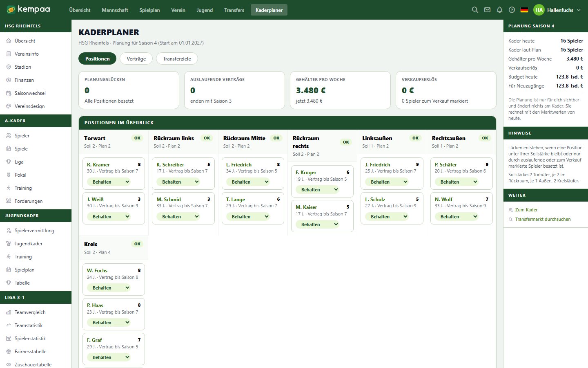Screen dimensions: 588x368
Task: Open the Vereinsdesign sidebar icon
Action: tap(9, 106)
